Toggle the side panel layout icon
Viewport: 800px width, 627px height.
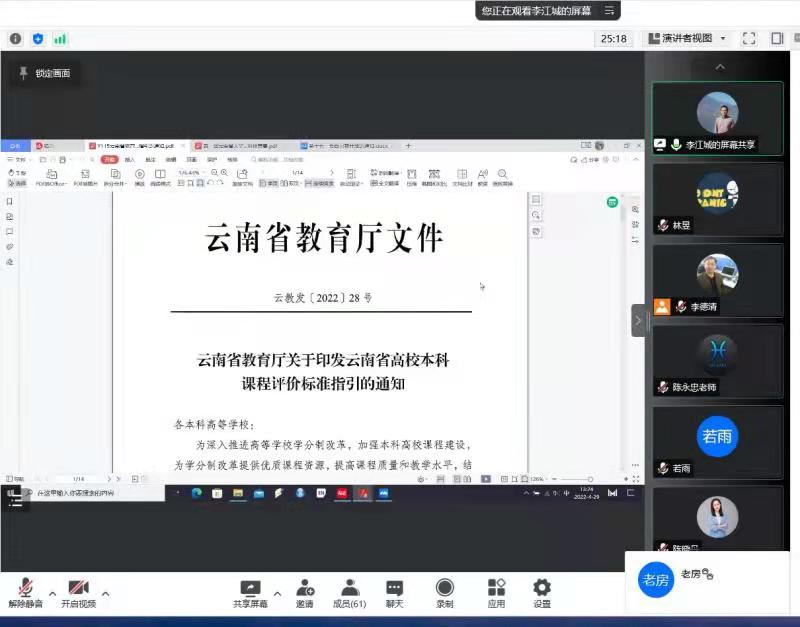(x=777, y=39)
